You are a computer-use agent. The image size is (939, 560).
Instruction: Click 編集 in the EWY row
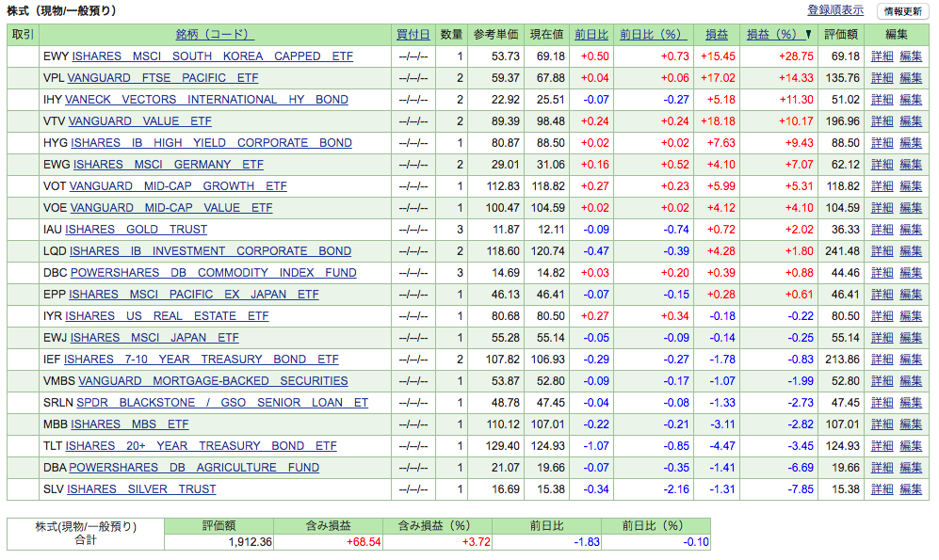[x=911, y=56]
